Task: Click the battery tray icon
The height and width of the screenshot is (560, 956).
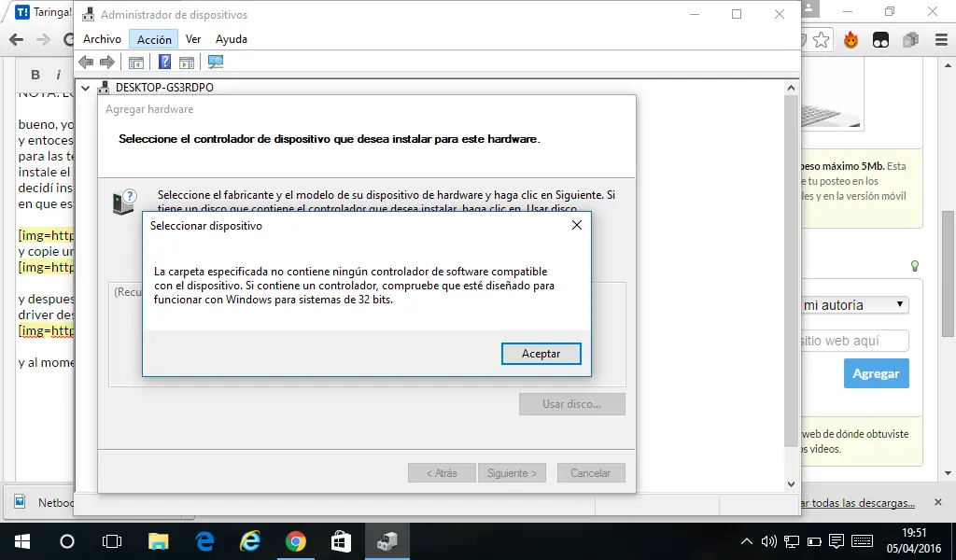Action: point(814,541)
